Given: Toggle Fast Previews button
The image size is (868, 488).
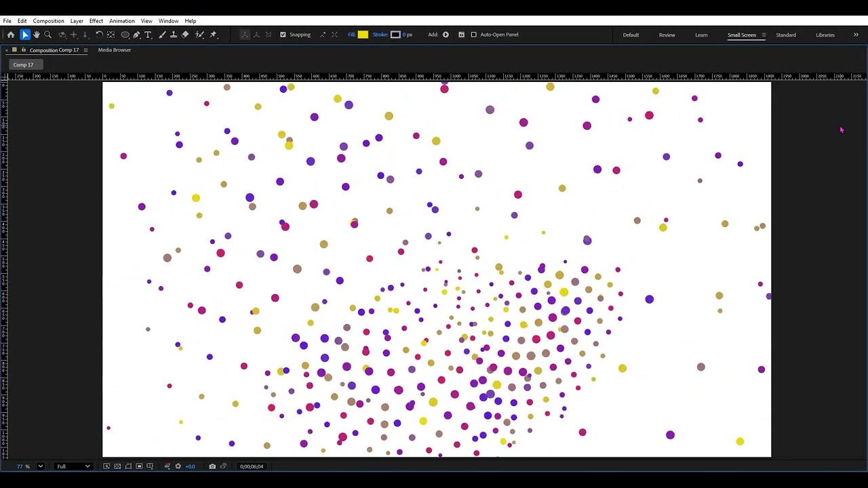Looking at the screenshot, I should pyautogui.click(x=106, y=466).
